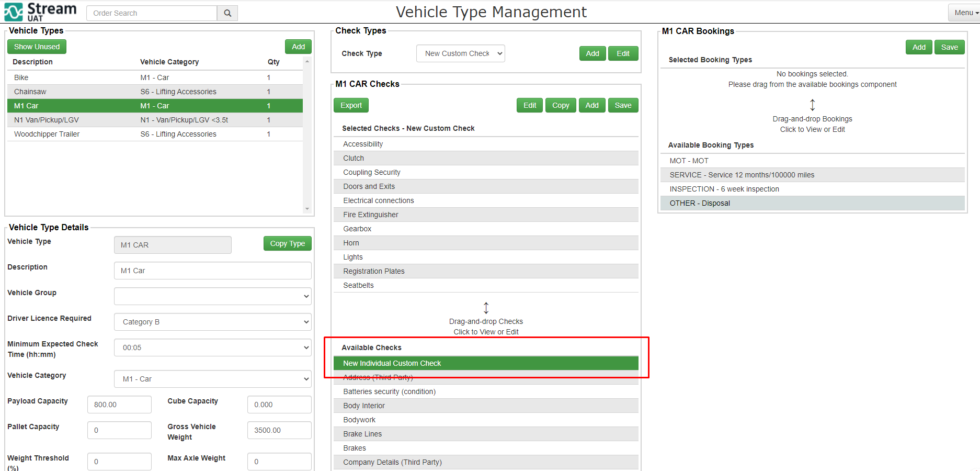Click Add in the Check Types panel

[x=592, y=53]
